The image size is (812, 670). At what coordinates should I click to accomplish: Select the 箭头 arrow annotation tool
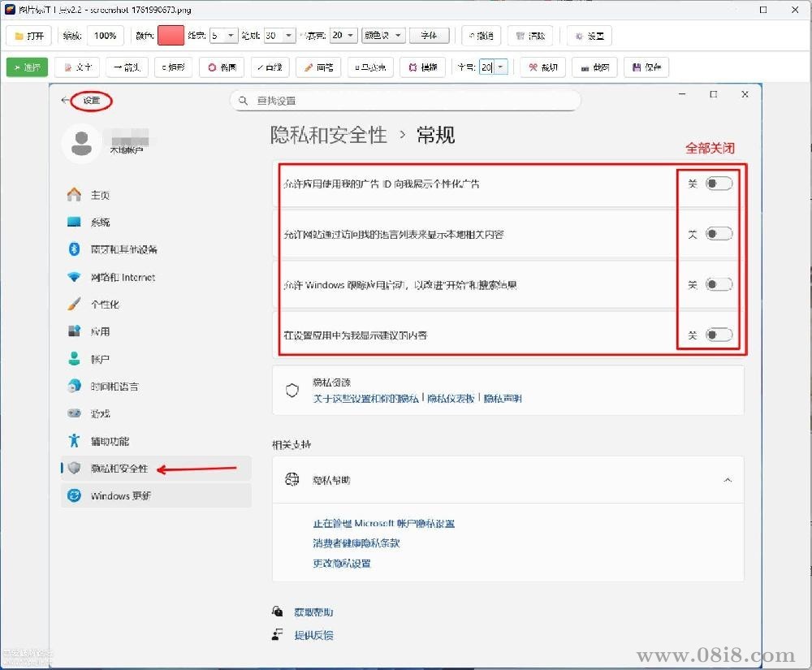126,67
